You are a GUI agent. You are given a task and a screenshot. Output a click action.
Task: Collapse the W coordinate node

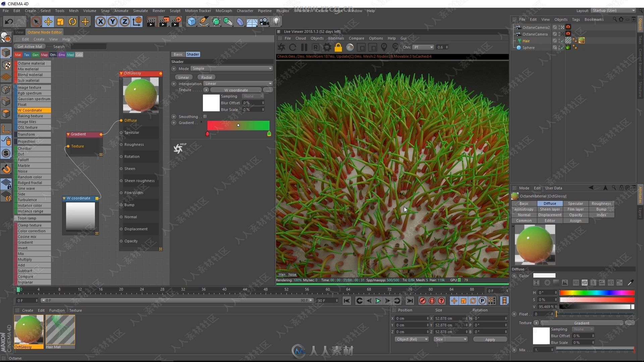point(64,198)
